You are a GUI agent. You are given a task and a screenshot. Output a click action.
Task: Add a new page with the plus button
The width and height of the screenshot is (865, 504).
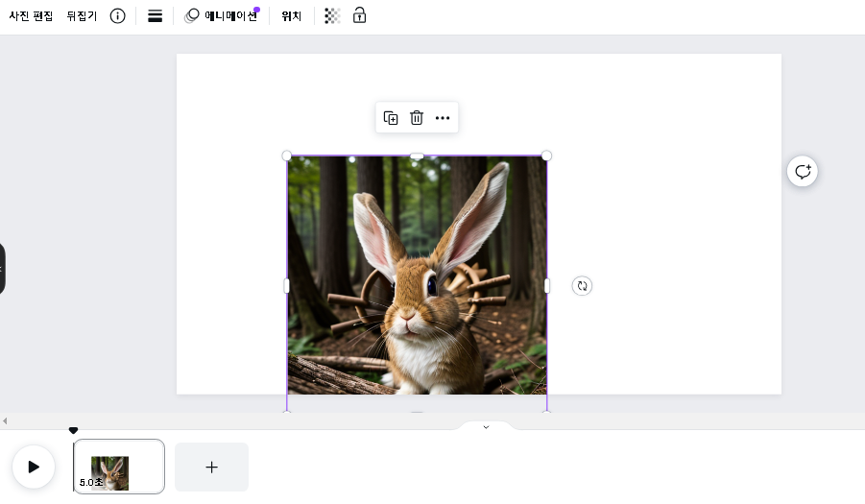tap(212, 468)
